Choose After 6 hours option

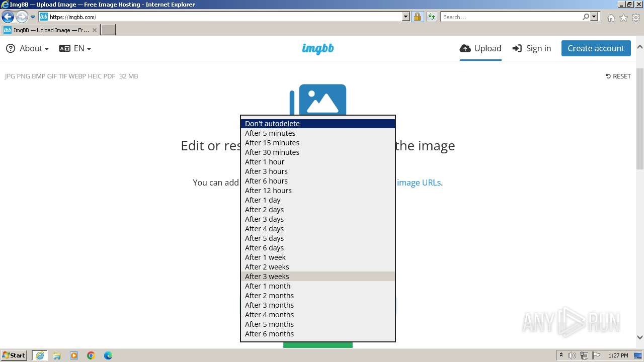coord(318,181)
